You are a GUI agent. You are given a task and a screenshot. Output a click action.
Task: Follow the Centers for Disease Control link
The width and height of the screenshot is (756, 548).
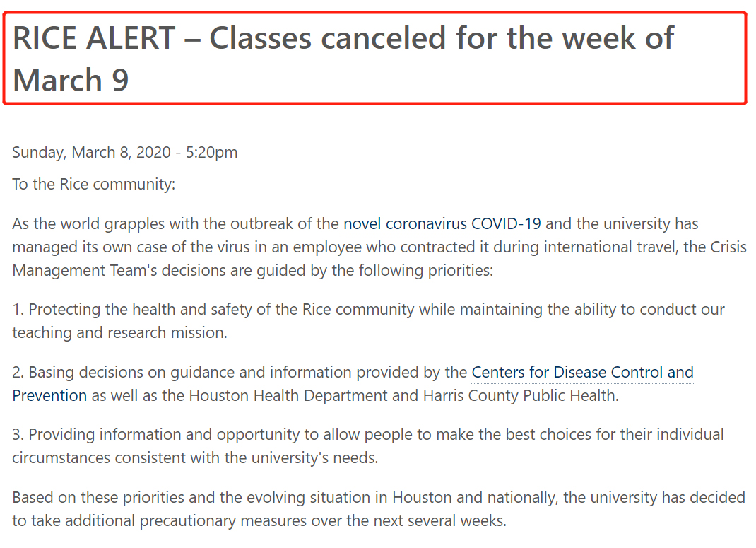click(x=582, y=372)
